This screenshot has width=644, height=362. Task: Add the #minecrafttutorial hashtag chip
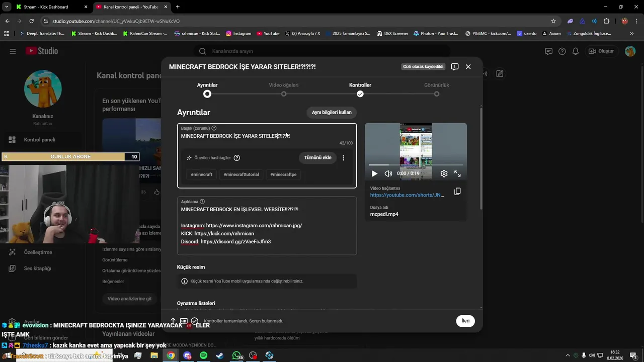[x=242, y=174]
